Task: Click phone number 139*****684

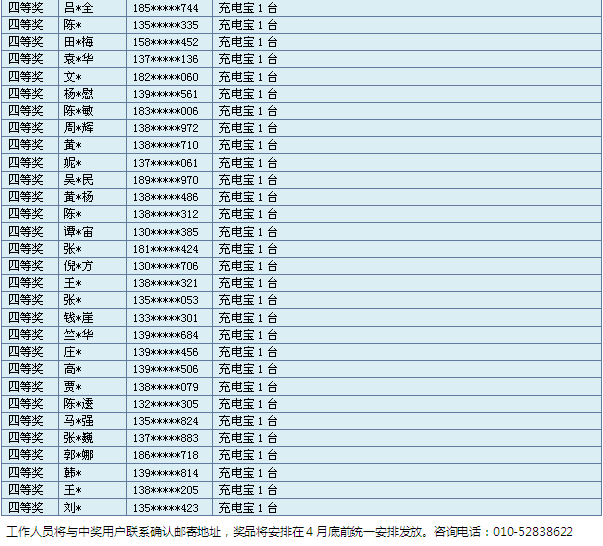Action: click(166, 335)
